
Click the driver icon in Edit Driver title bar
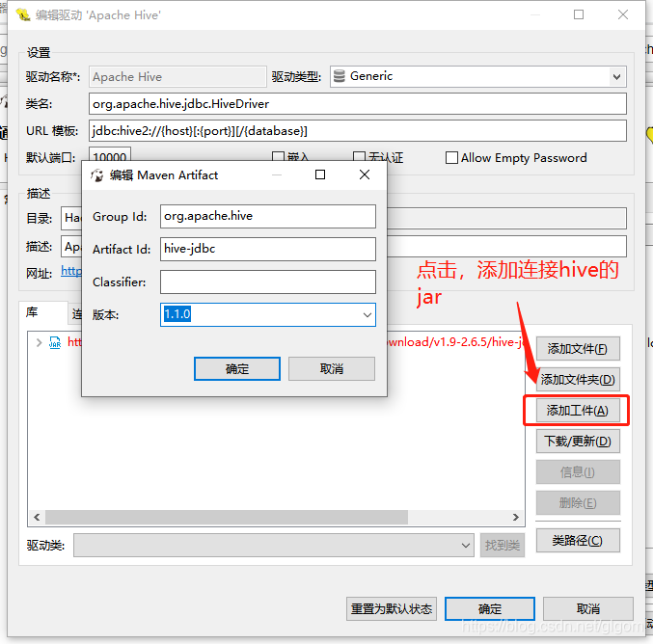23,15
